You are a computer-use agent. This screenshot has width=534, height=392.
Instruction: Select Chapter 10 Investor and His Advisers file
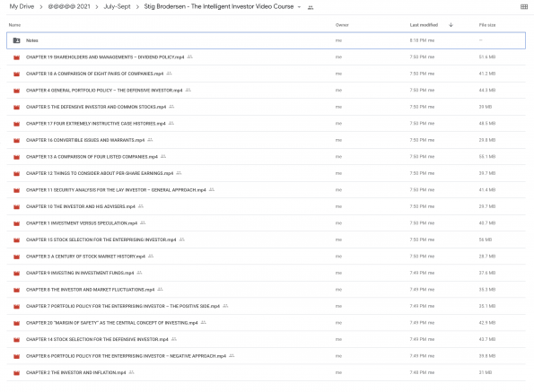point(81,207)
